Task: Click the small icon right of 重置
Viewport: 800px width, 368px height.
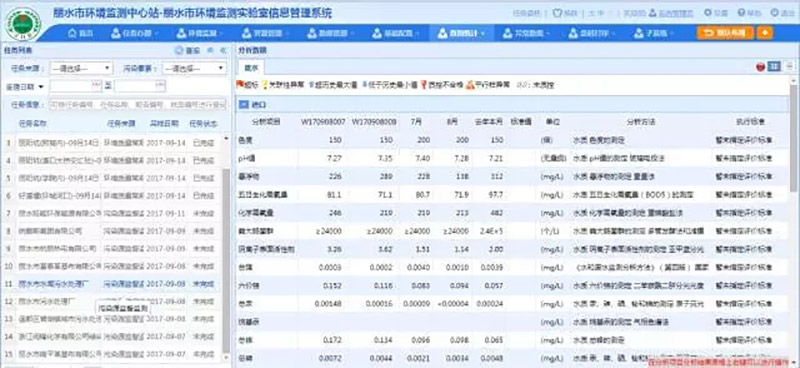Action: 210,51
